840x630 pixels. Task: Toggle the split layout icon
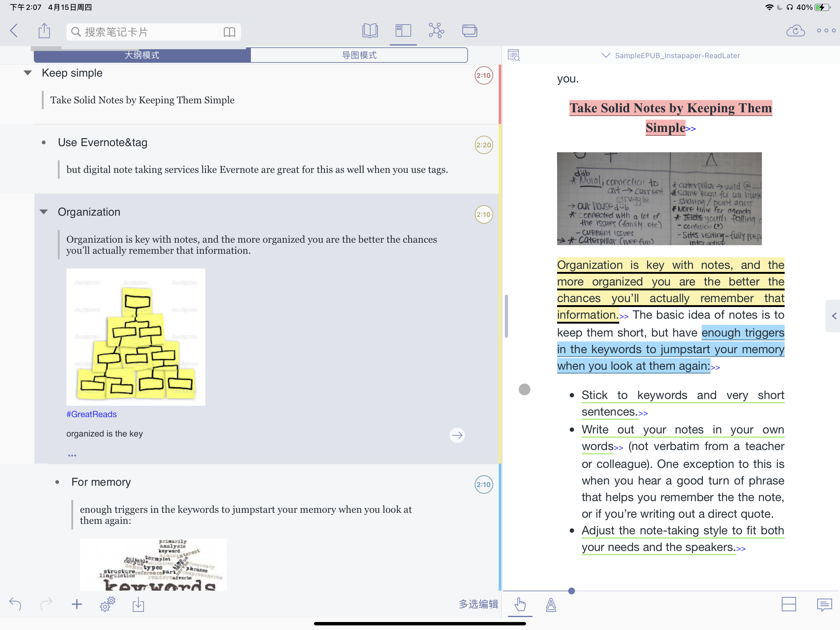[x=788, y=604]
